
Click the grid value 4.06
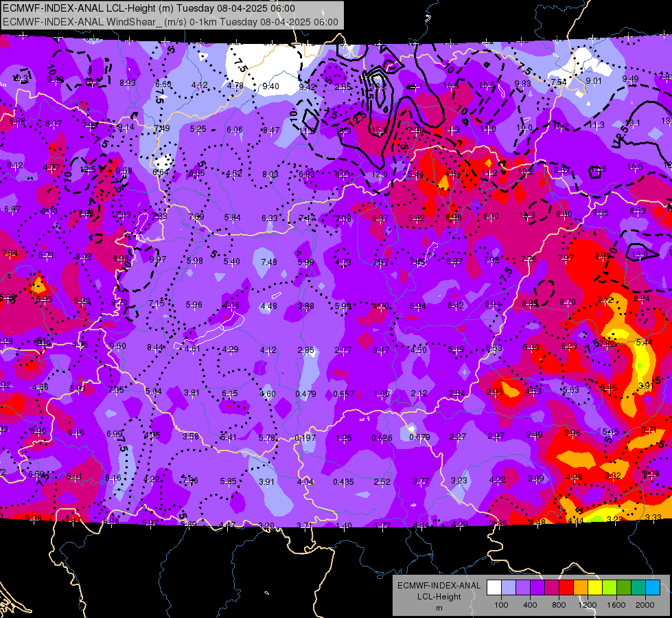231,306
